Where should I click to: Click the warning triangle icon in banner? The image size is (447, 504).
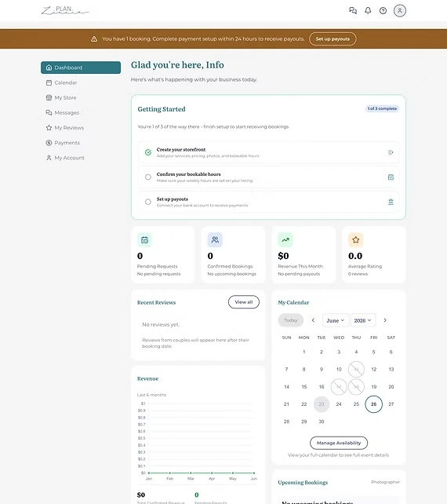tap(94, 39)
